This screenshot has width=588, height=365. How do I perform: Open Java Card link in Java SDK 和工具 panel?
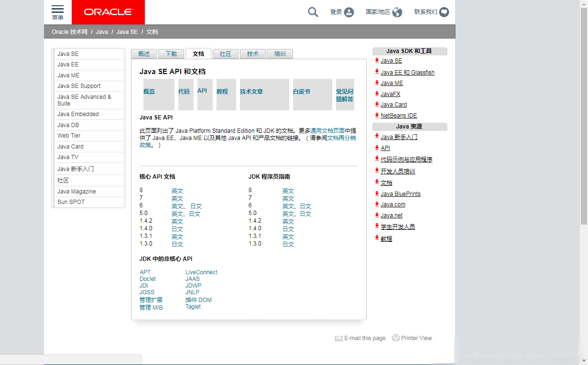pos(394,105)
